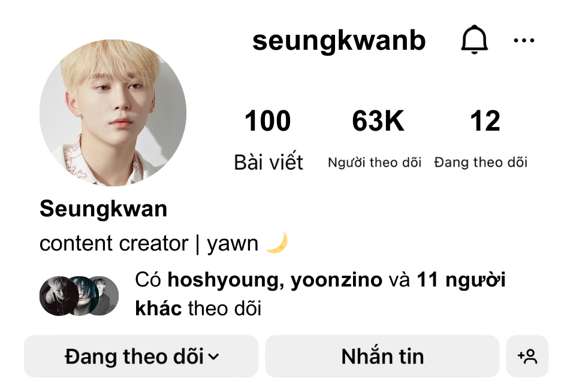The image size is (567, 392).
Task: Tap the add-person suggestions icon button
Action: 527,357
